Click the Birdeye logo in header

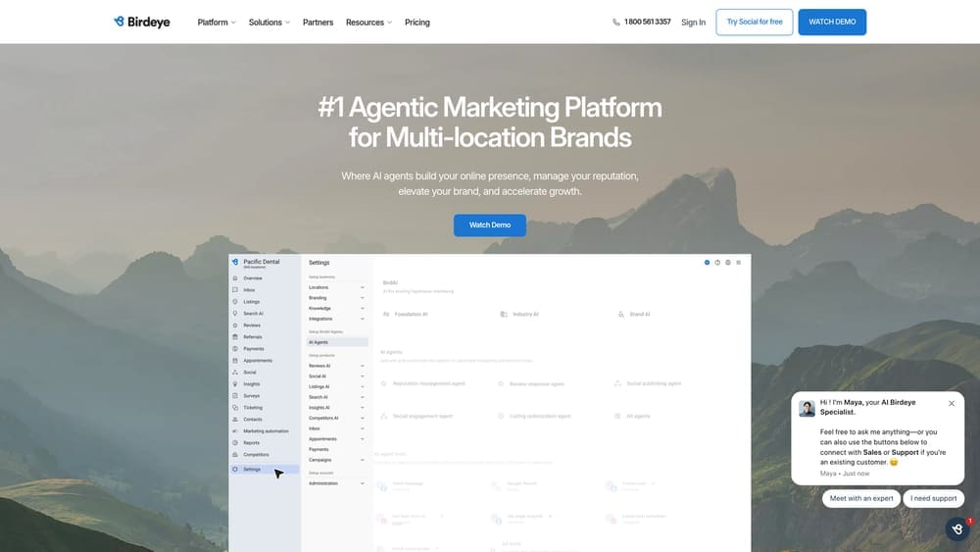(142, 22)
